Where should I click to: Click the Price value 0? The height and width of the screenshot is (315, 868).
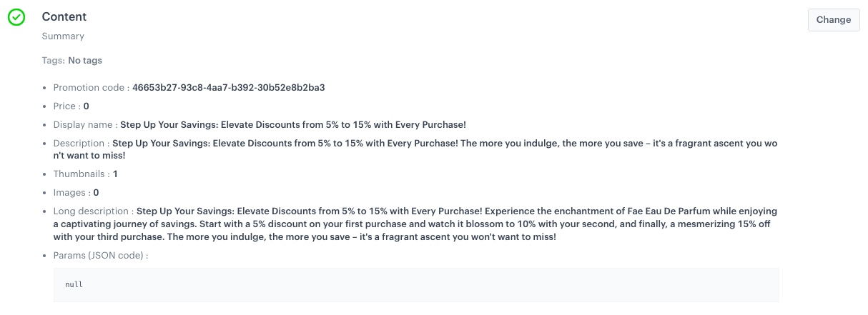(x=87, y=106)
